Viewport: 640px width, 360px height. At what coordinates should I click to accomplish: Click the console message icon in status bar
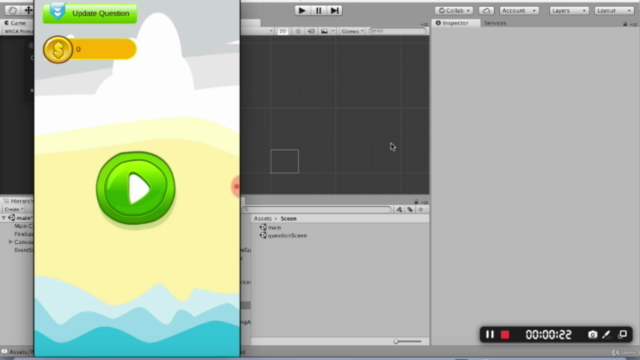tap(4, 351)
